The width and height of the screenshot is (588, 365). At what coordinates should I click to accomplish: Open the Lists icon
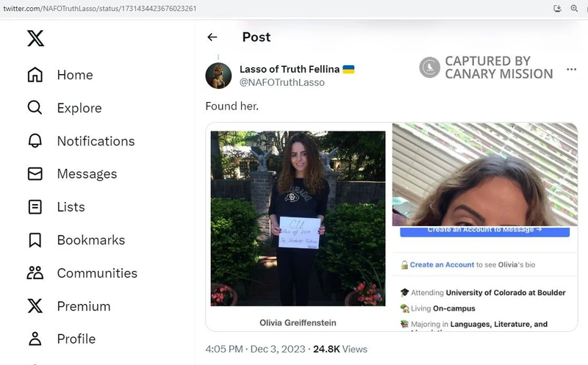tap(35, 207)
